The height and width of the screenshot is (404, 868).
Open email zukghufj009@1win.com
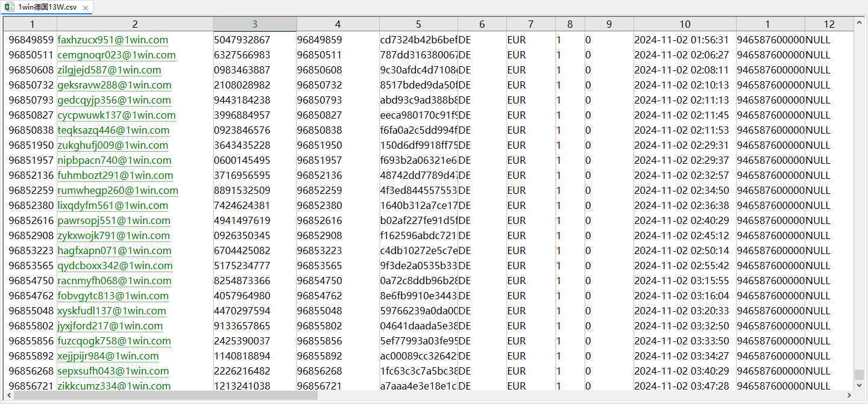pos(113,145)
